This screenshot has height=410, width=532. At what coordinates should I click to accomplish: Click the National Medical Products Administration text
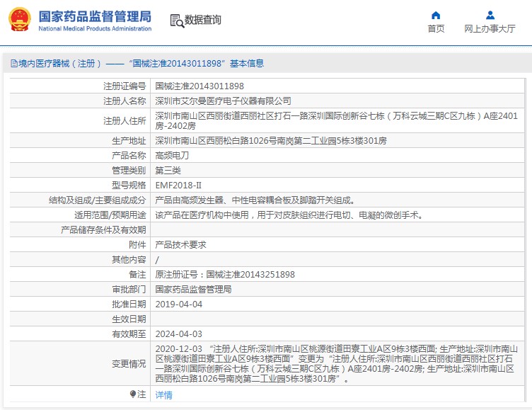point(95,29)
